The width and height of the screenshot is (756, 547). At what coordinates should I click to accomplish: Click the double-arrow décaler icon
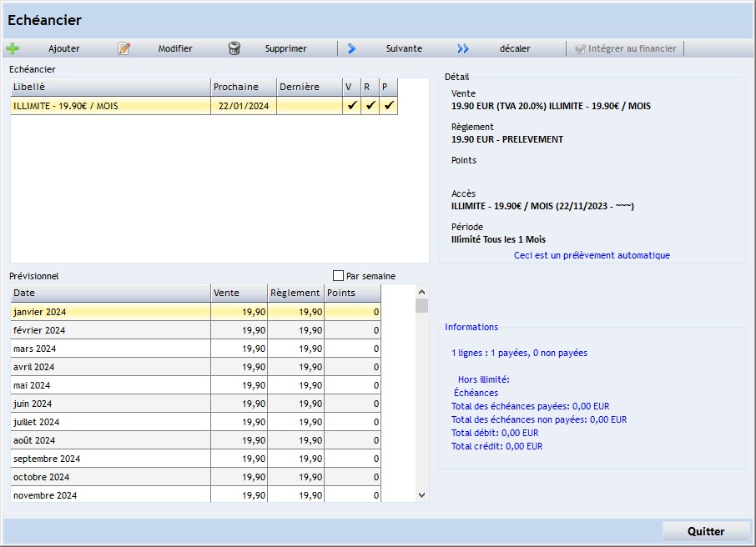(463, 48)
